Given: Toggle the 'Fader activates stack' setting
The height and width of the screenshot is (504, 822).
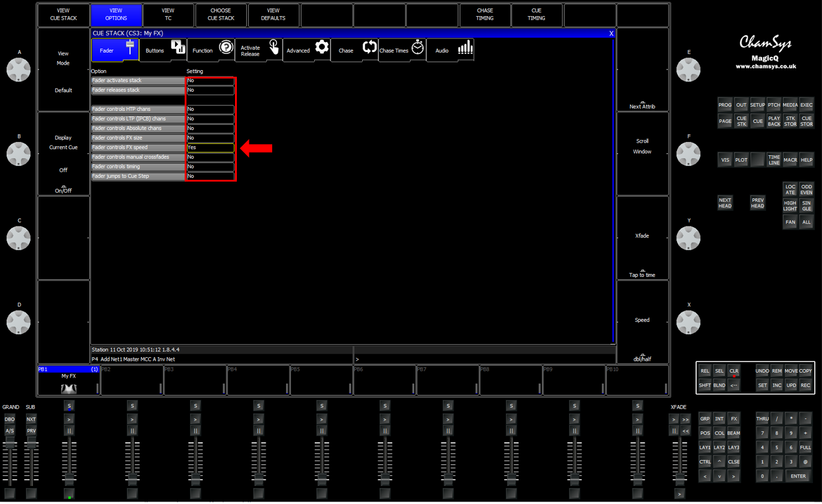Looking at the screenshot, I should [210, 80].
